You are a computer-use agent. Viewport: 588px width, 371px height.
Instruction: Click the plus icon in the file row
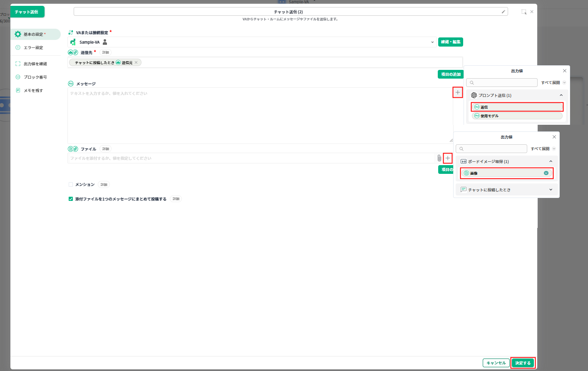tap(448, 158)
